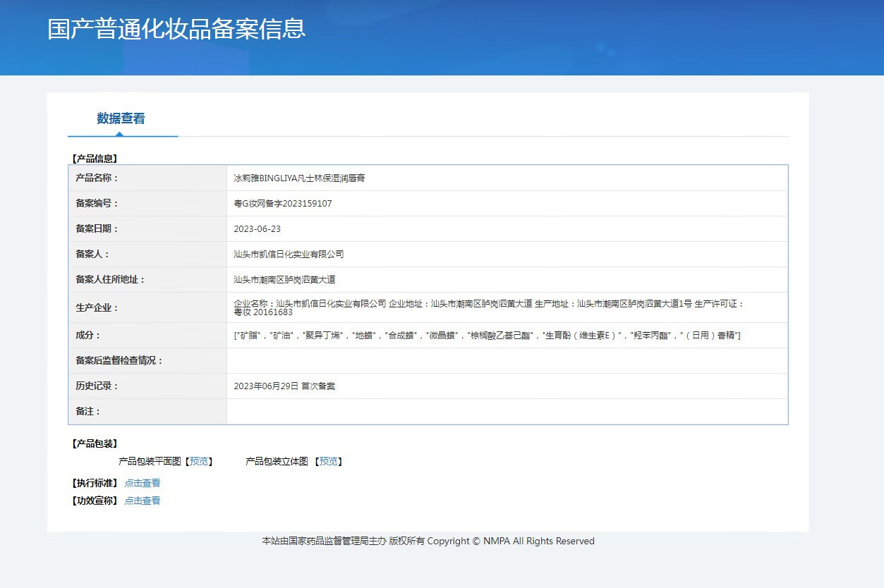Viewport: 884px width, 588px height.
Task: Click the 成分 row label
Action: (88, 336)
